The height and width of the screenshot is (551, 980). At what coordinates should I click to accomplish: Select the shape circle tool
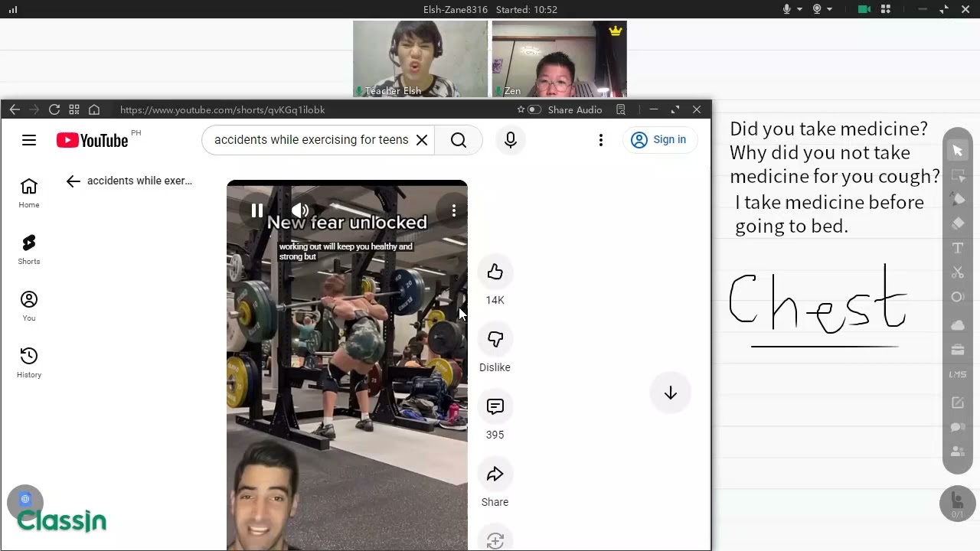pos(958,297)
